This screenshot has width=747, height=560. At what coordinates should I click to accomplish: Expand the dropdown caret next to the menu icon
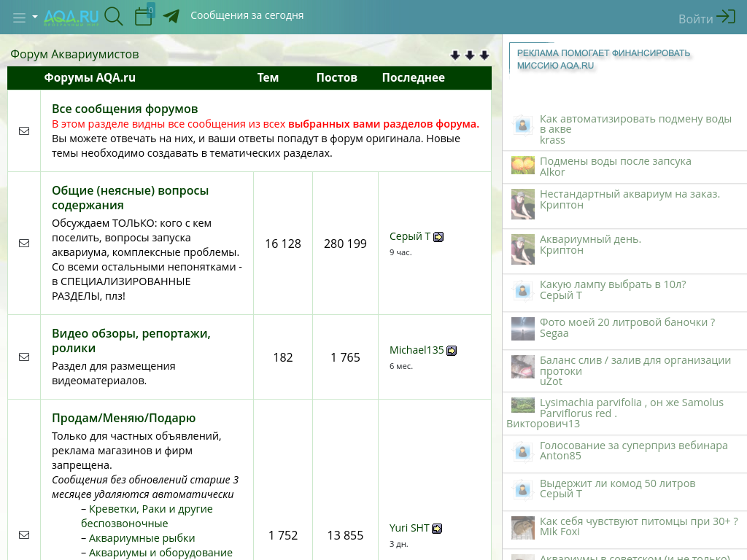tap(35, 17)
